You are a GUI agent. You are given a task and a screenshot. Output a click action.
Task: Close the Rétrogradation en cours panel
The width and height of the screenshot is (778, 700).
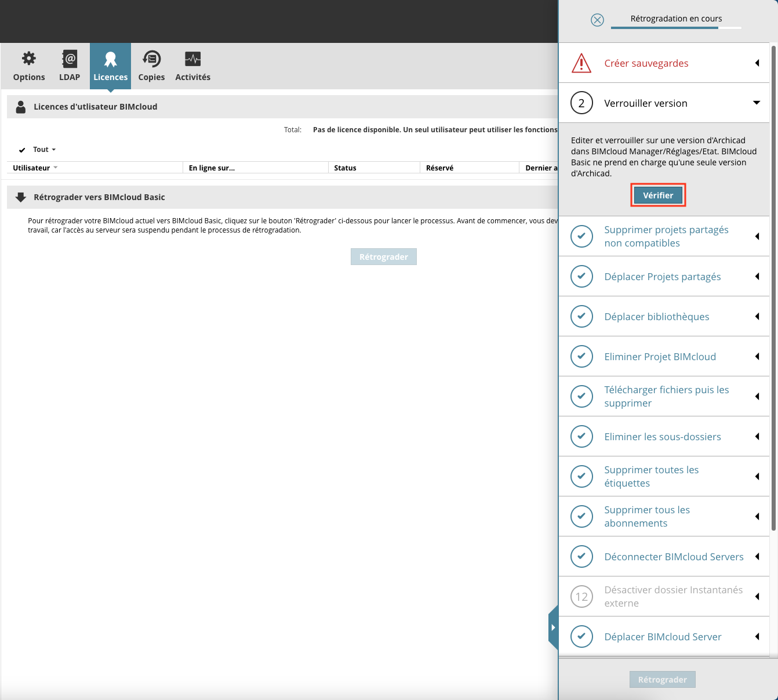(x=597, y=20)
